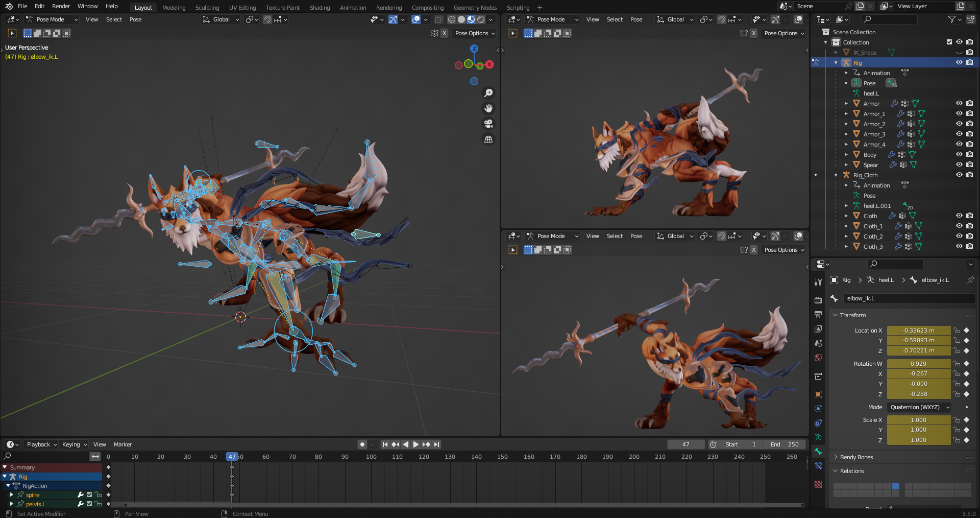Select solid shading in main viewport
The height and width of the screenshot is (518, 980).
pos(461,19)
